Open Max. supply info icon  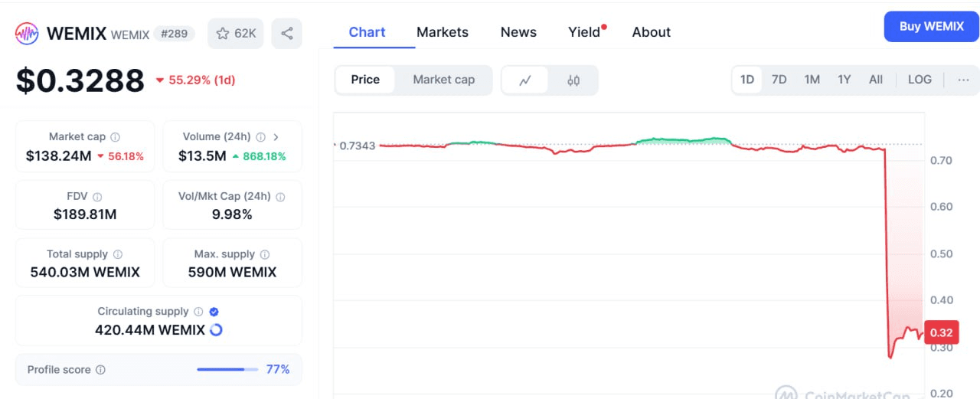click(x=265, y=254)
